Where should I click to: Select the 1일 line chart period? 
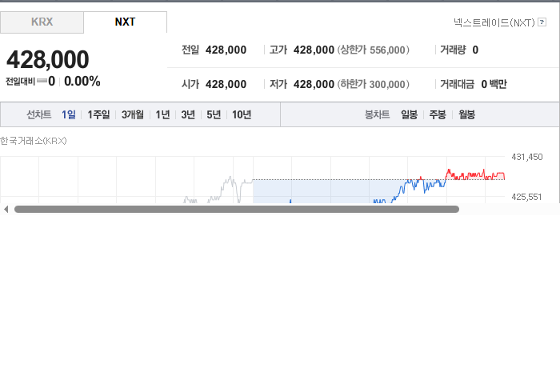pyautogui.click(x=69, y=114)
